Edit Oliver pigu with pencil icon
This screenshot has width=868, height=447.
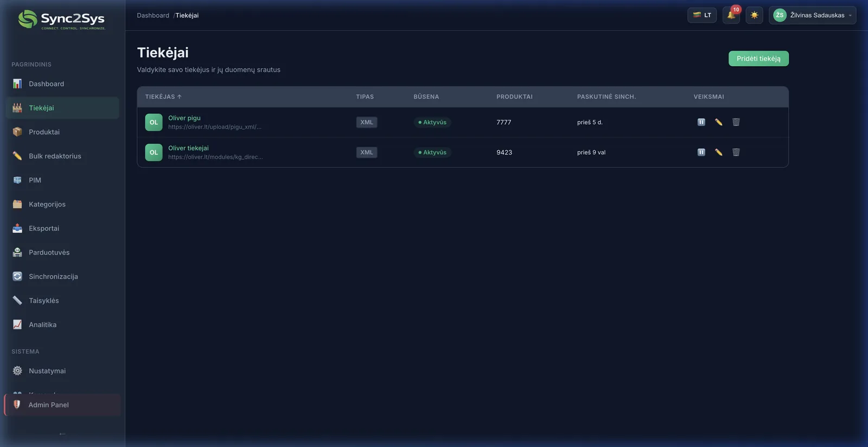(718, 122)
